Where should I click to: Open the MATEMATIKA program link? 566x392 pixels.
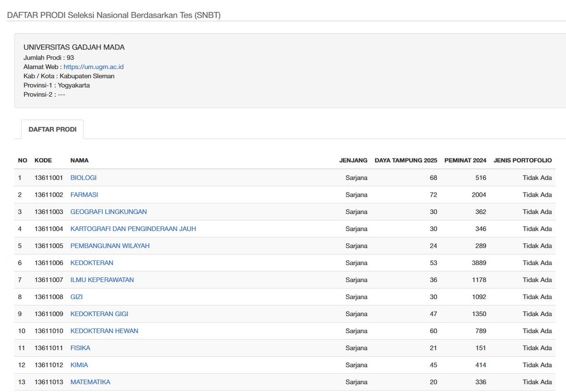point(90,382)
